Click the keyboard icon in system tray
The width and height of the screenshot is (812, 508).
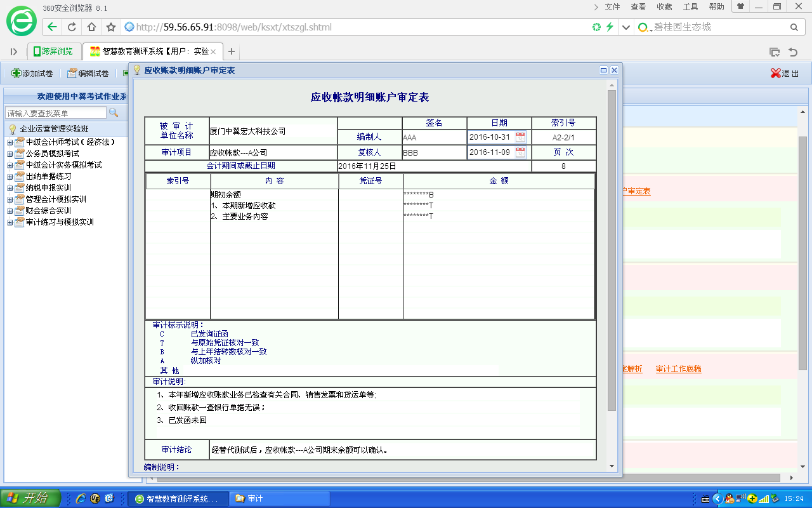(x=705, y=498)
